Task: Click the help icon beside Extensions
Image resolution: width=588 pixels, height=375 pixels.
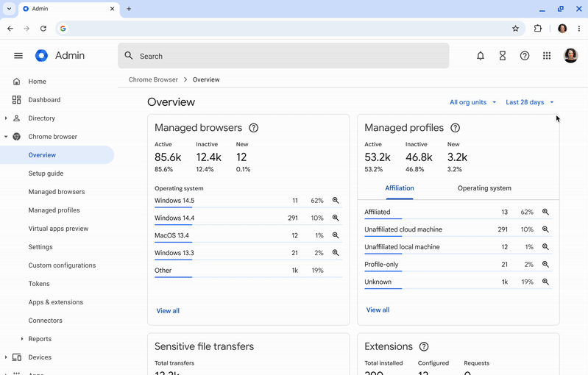Action: 424,346
